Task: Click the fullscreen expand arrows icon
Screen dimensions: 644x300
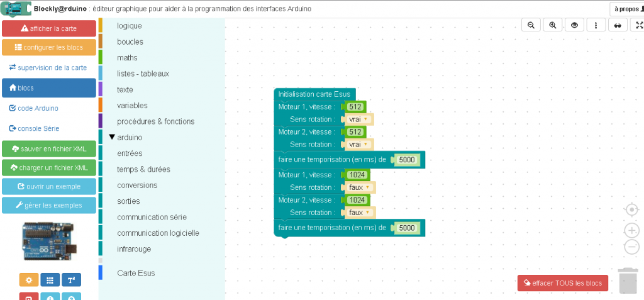Action: point(638,25)
